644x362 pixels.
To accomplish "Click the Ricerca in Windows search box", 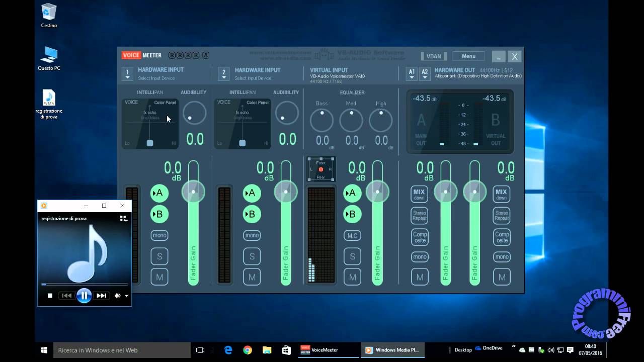I will tap(122, 350).
